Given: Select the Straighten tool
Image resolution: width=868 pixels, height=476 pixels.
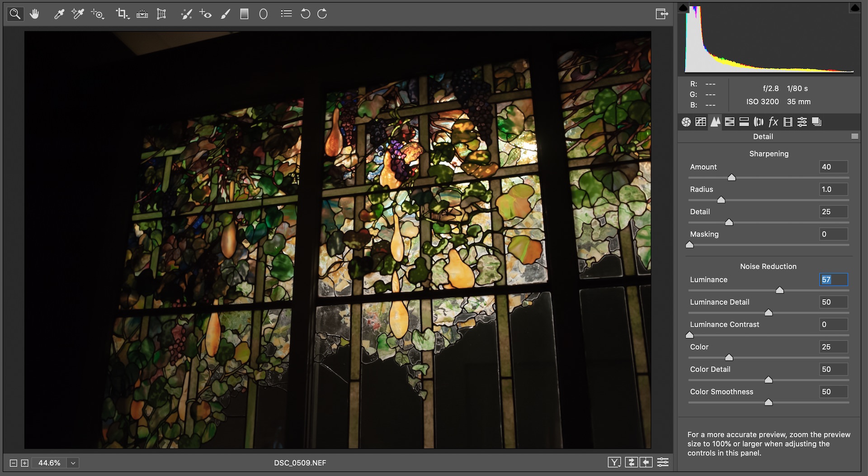Looking at the screenshot, I should click(x=142, y=14).
